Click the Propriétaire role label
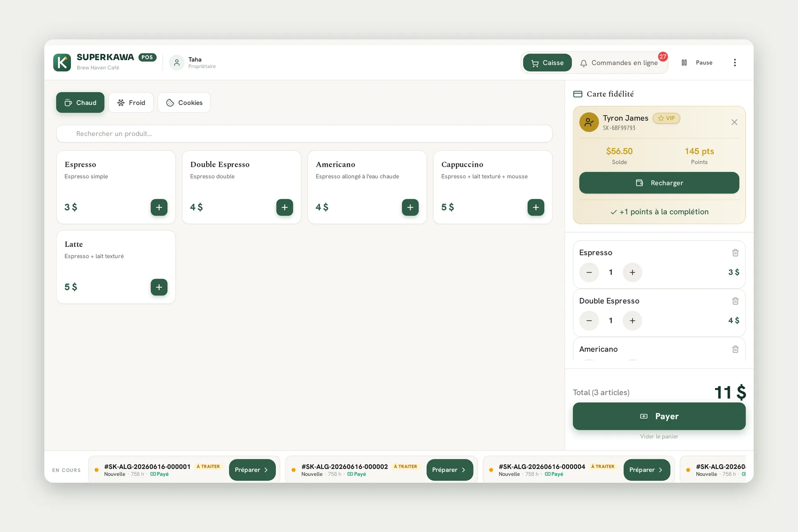 [x=202, y=66]
